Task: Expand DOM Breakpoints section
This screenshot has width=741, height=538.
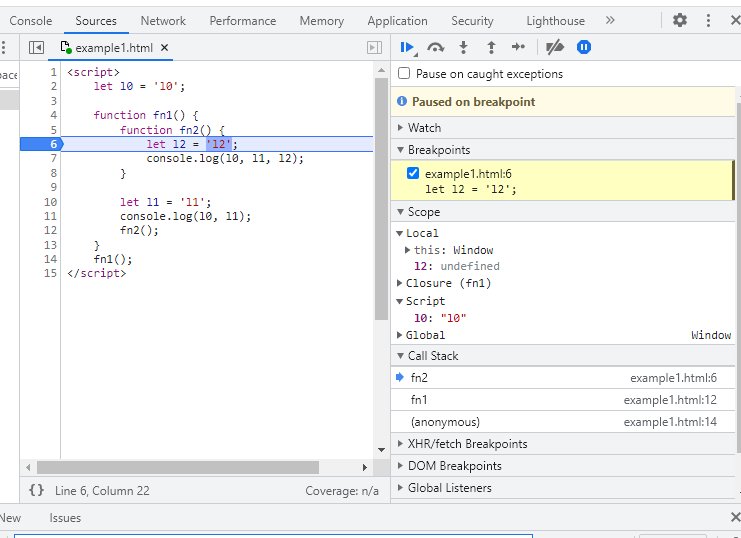Action: click(x=400, y=466)
